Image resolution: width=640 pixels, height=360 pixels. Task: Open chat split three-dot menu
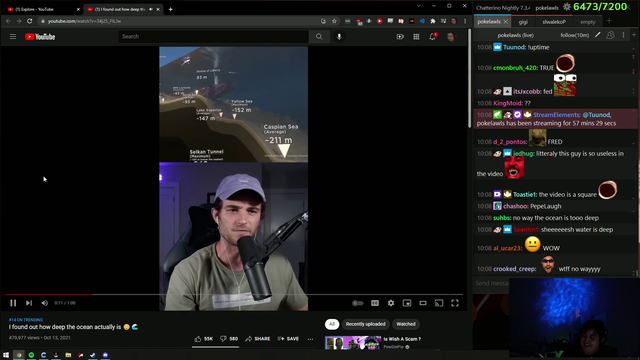(x=623, y=35)
